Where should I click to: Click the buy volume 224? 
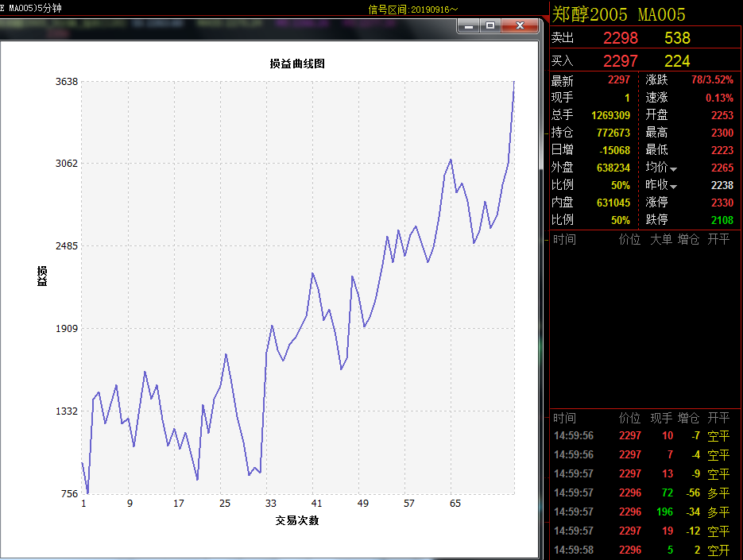tap(677, 61)
